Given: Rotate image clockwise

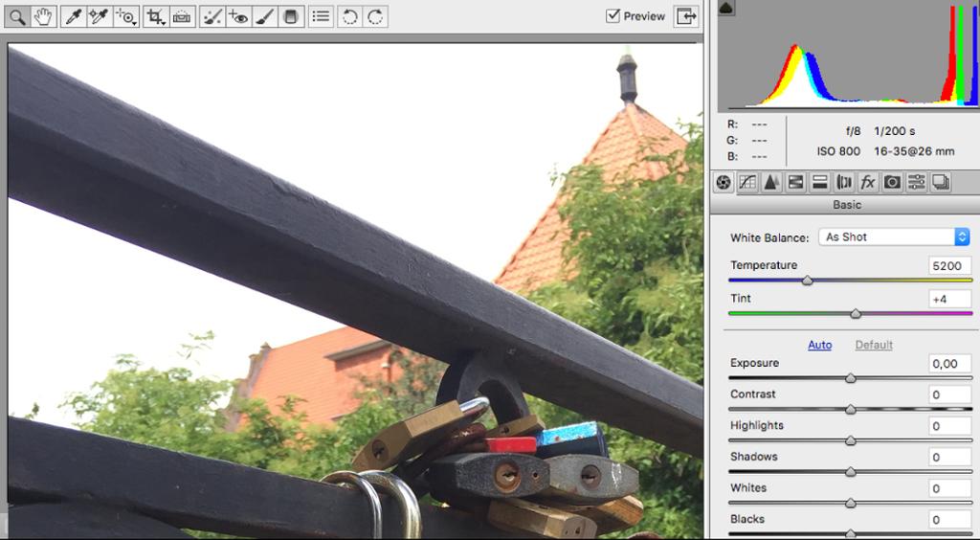Looking at the screenshot, I should (375, 17).
